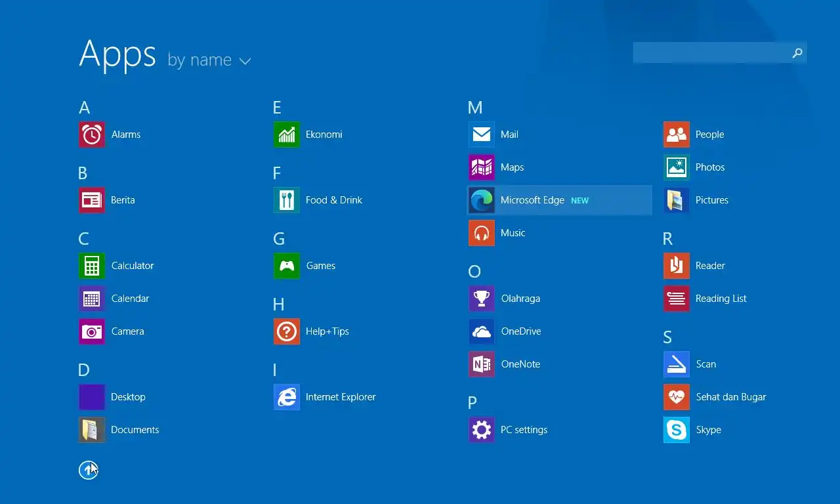This screenshot has width=840, height=504.
Task: Click the 'Internet Explorer' label text
Action: [x=341, y=397]
